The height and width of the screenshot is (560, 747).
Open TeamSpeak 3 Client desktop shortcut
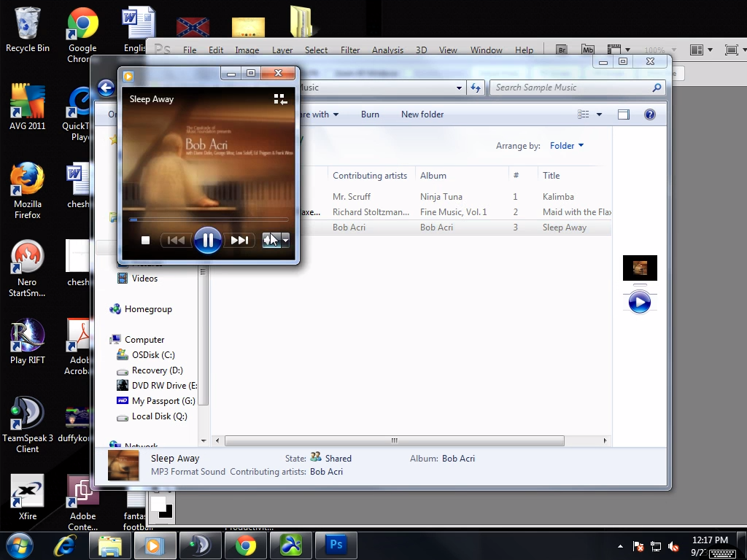pyautogui.click(x=27, y=425)
